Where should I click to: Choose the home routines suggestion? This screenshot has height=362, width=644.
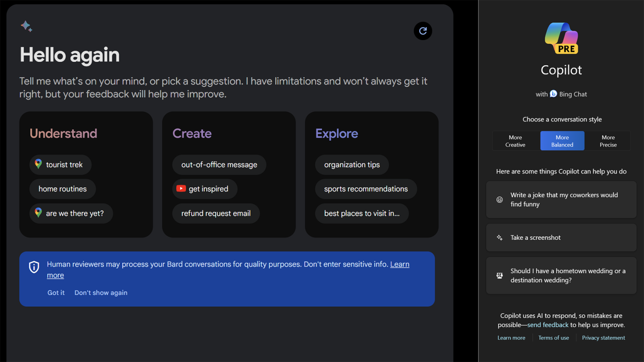[62, 189]
